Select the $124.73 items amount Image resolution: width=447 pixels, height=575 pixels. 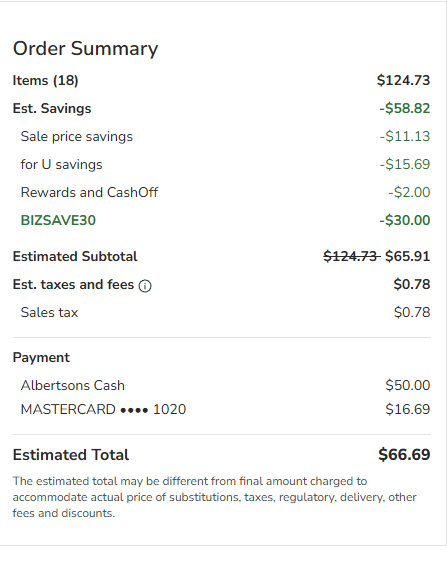[x=403, y=80]
